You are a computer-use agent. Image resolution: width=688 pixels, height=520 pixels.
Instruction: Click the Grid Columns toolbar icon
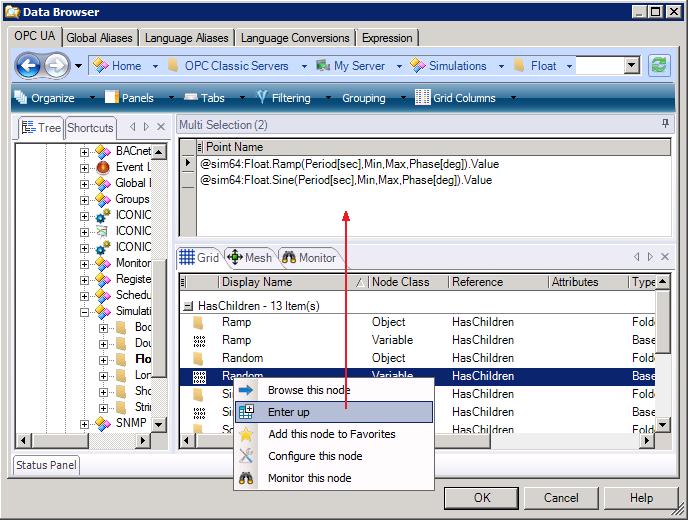pos(423,98)
